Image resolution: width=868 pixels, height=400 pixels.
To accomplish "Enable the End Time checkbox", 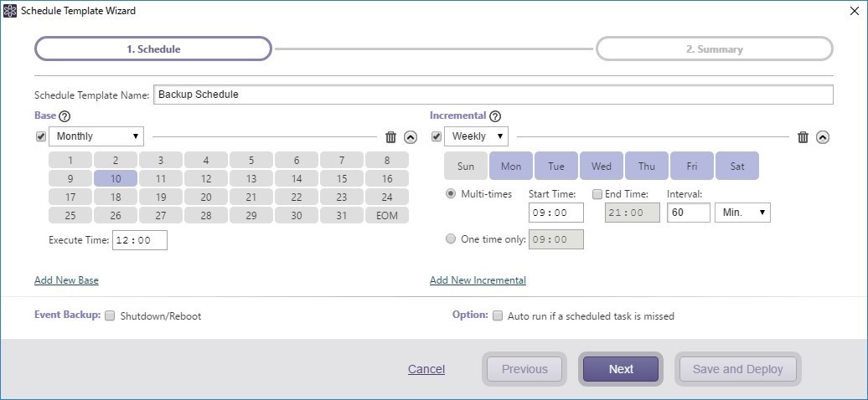I will click(597, 194).
